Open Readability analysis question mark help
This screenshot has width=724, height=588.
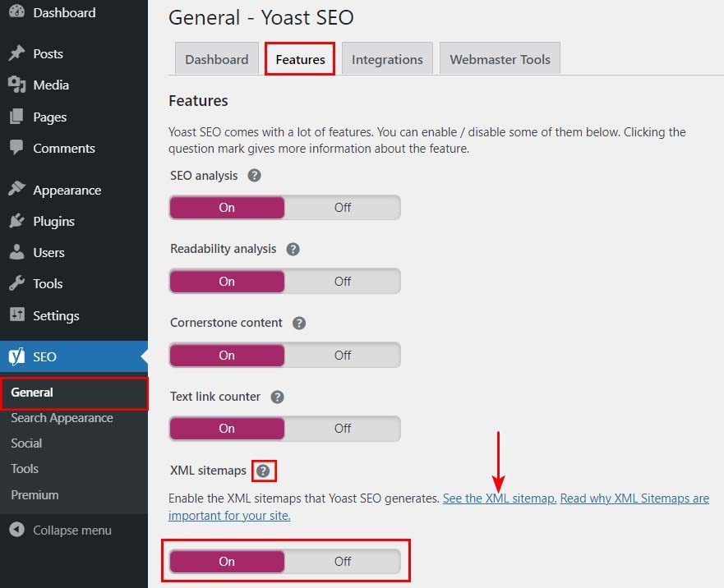[x=293, y=249]
